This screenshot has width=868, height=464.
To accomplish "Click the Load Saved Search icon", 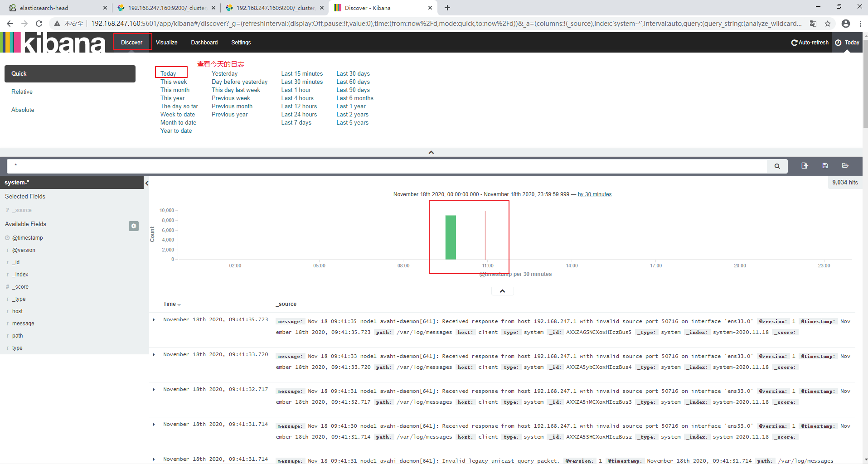I will tap(845, 166).
